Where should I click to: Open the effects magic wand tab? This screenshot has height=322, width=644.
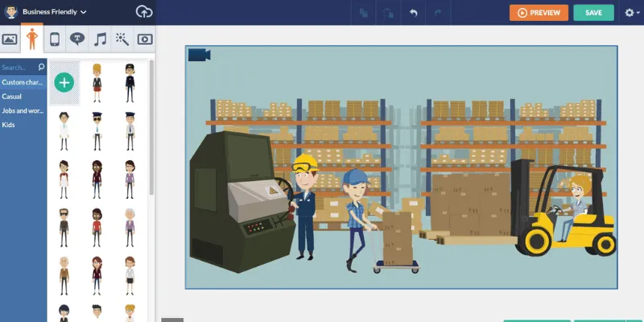point(122,39)
